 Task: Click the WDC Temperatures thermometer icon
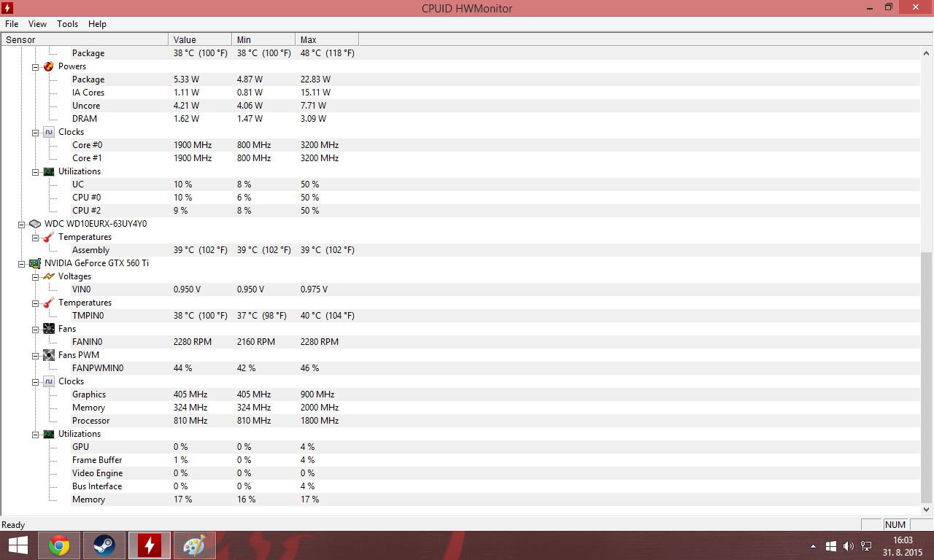point(49,237)
